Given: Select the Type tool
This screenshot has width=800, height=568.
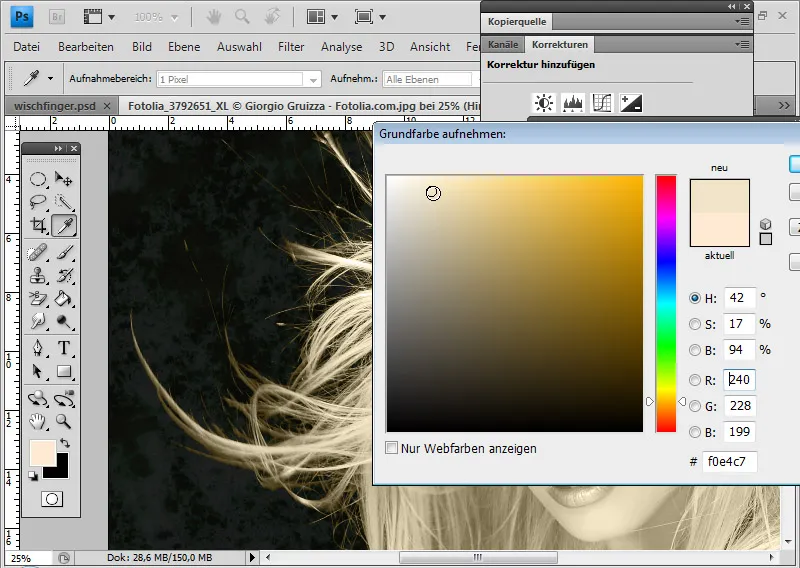Looking at the screenshot, I should point(64,348).
